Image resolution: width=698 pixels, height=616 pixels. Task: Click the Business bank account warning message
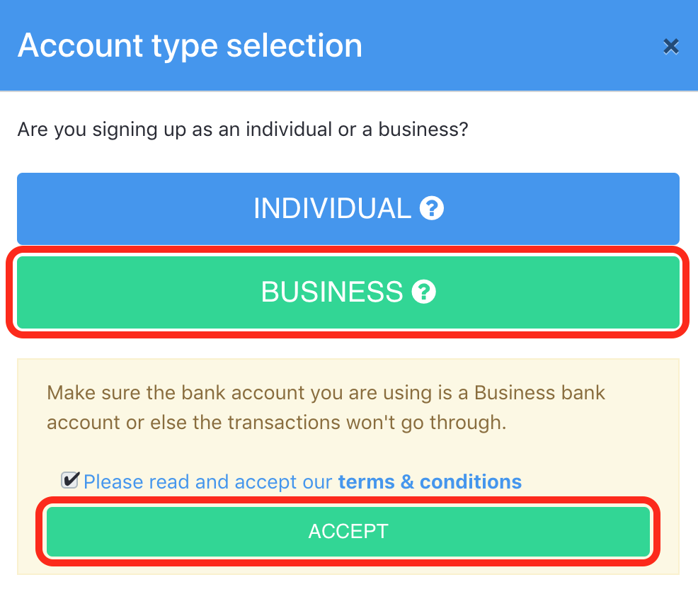(x=326, y=407)
